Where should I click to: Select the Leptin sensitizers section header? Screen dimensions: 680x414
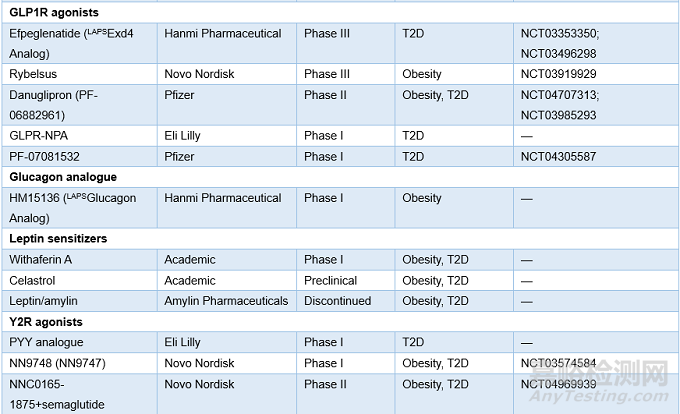[57, 238]
